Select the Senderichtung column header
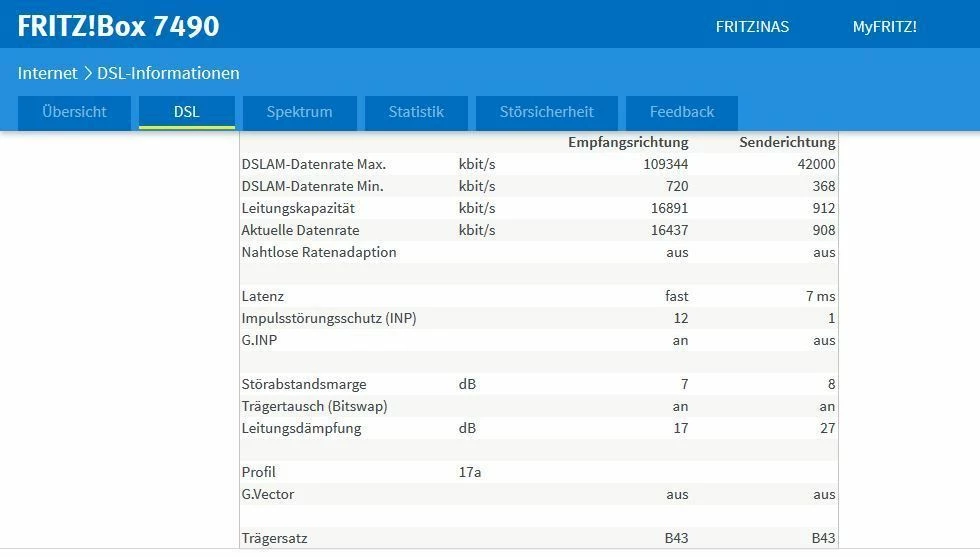 pos(788,143)
